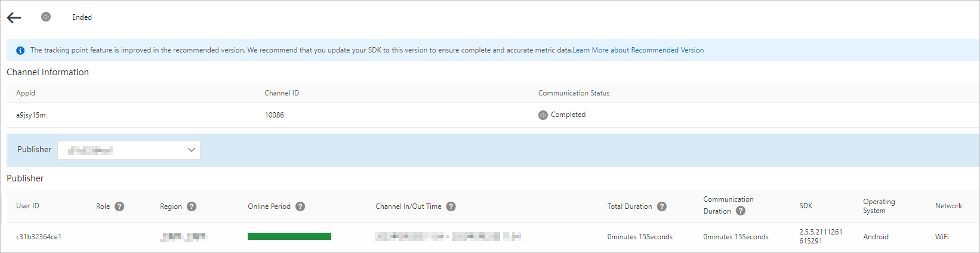Click the AppId value a9jsy15m
980x253 pixels.
click(x=31, y=115)
